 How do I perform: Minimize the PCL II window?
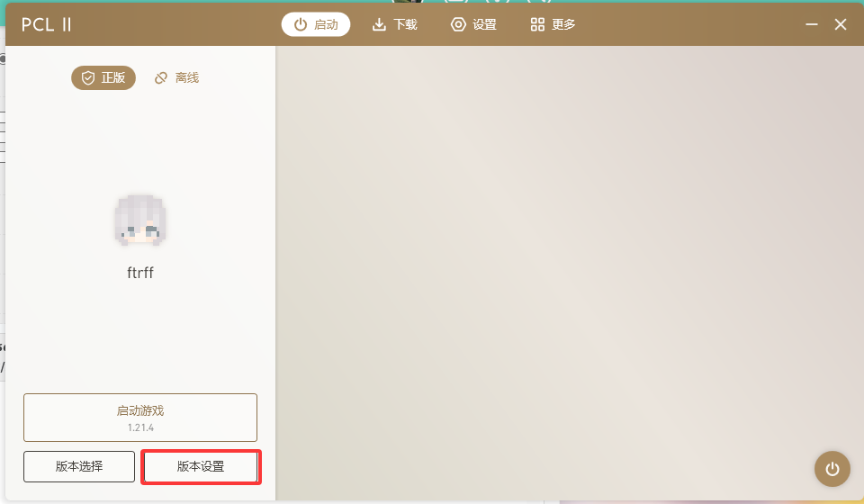click(x=811, y=24)
